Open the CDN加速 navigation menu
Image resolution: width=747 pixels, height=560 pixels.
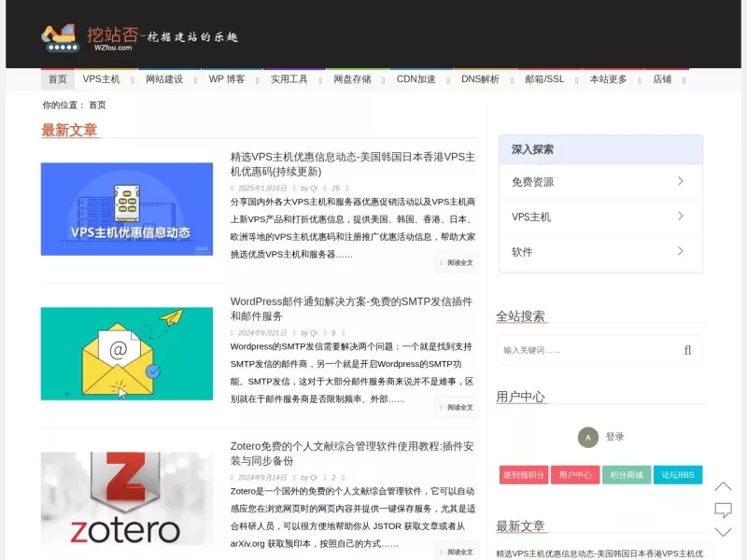(416, 79)
